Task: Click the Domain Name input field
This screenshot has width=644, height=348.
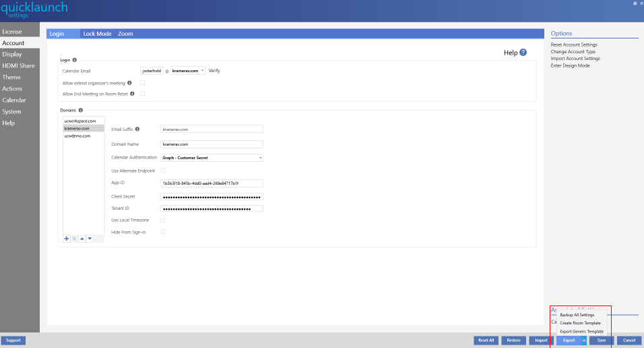Action: (212, 144)
